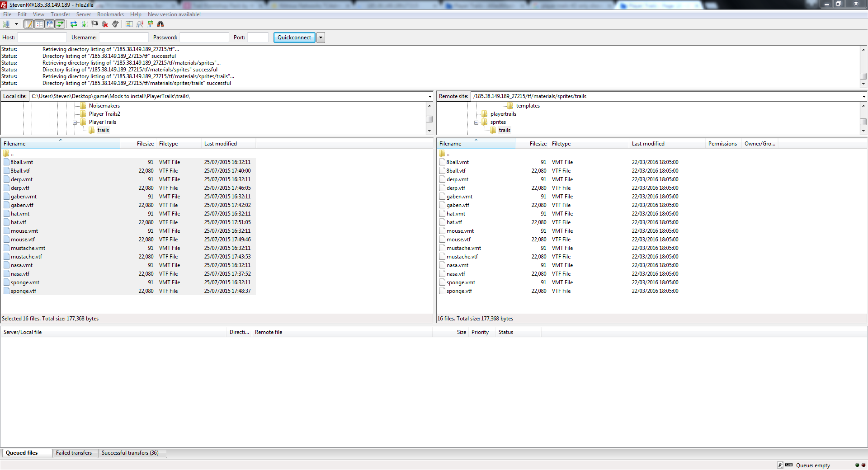
Task: Open the 'New version available!' menu
Action: point(174,14)
